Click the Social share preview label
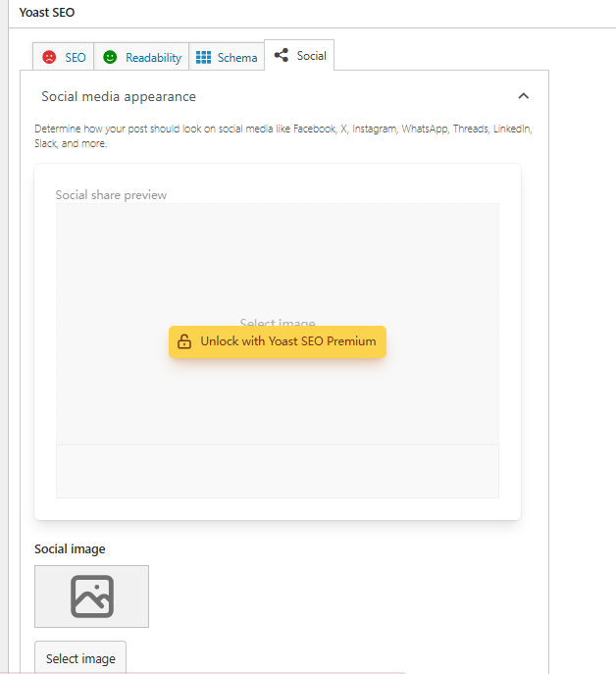616x674 pixels. (111, 194)
